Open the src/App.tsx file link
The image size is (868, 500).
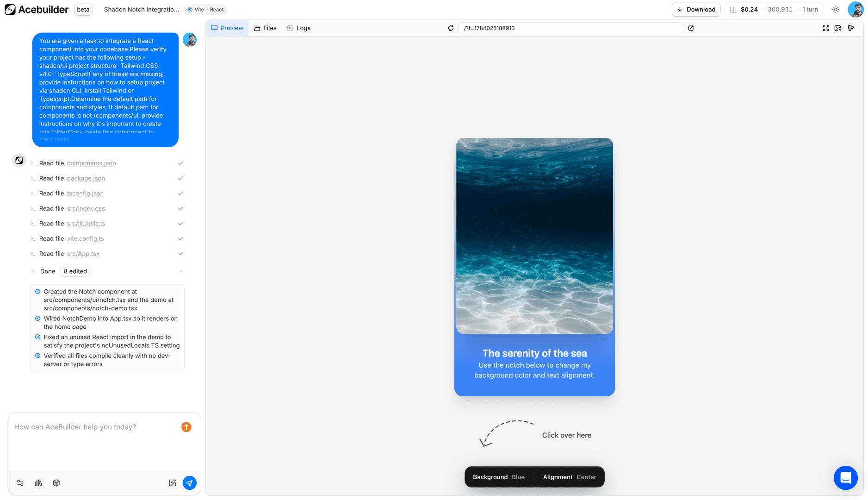coord(83,254)
